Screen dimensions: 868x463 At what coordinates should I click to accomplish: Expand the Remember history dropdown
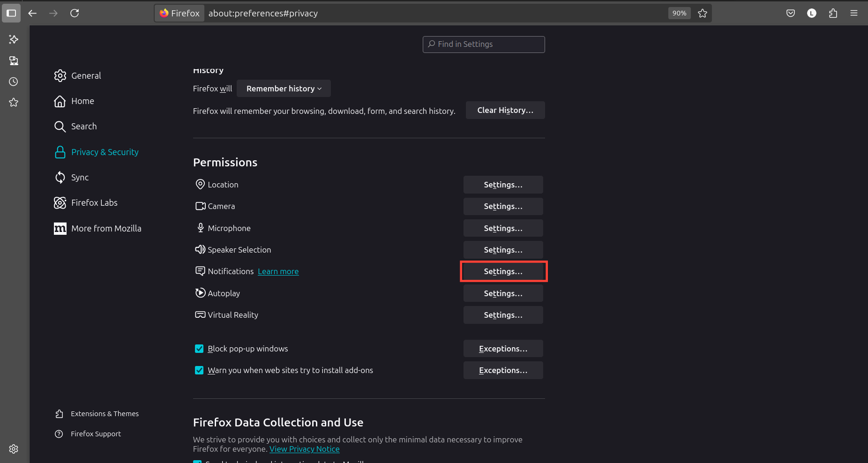point(284,89)
